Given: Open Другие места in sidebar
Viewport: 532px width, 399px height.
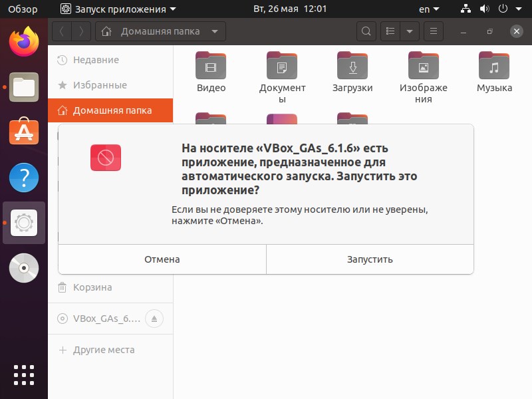Looking at the screenshot, I should tap(103, 350).
